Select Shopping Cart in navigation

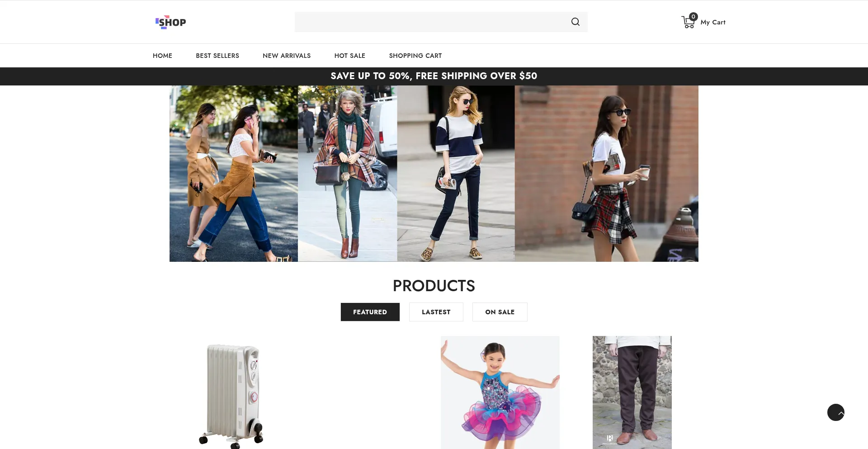[x=415, y=56]
